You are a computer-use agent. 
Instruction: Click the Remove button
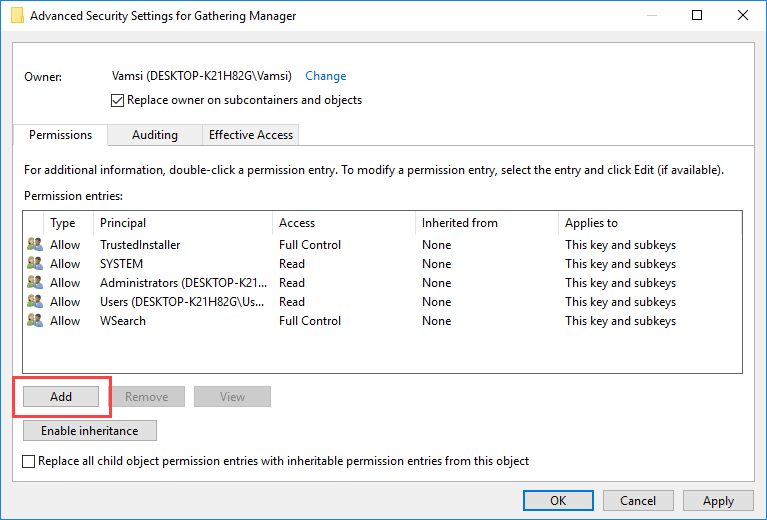[147, 397]
